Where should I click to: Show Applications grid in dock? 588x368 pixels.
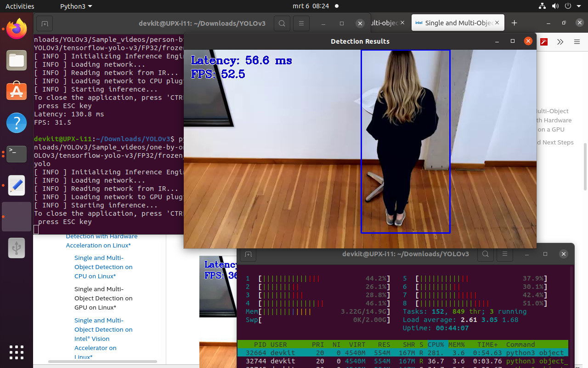pos(17,352)
